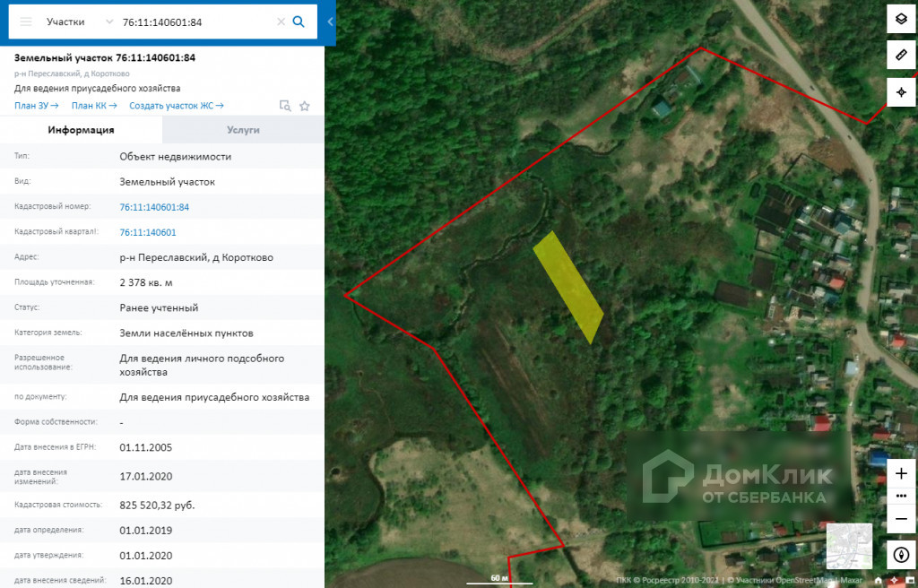Select the text Для ведения приусадебного хозяйства in по документу row
Screen dimensions: 918x588
coord(214,397)
